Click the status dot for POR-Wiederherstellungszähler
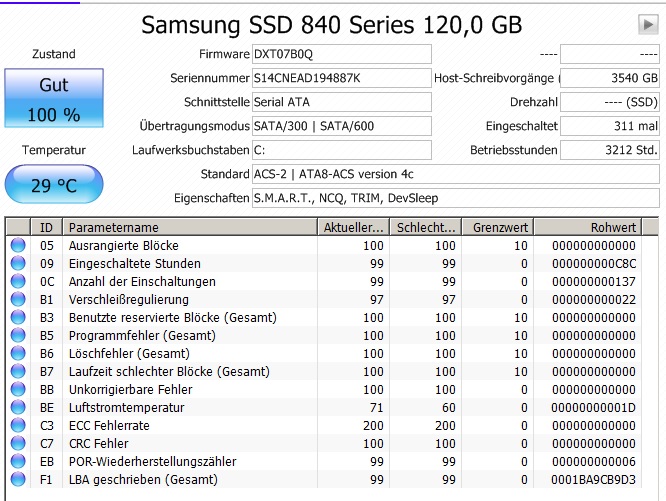The height and width of the screenshot is (501, 666). pyautogui.click(x=18, y=462)
